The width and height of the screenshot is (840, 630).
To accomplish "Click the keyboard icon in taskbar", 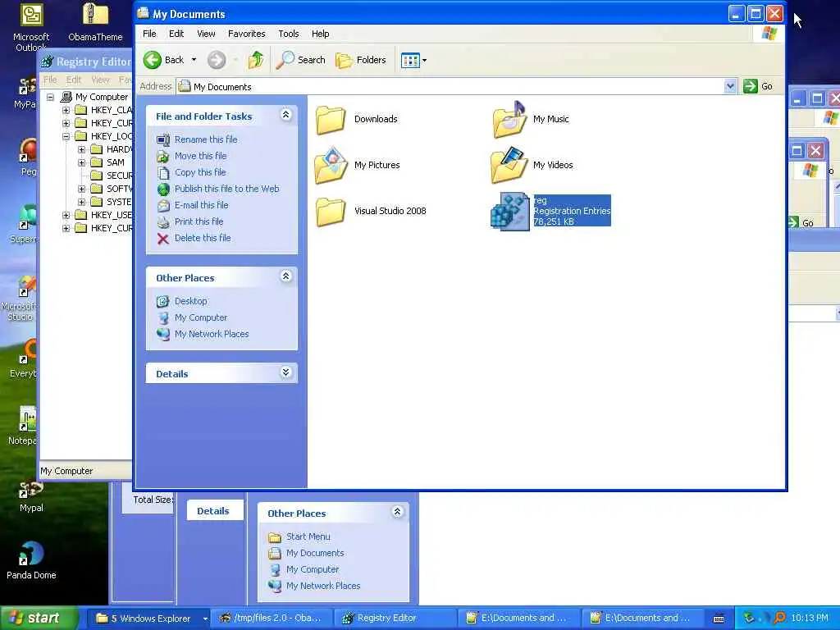I will [x=719, y=619].
